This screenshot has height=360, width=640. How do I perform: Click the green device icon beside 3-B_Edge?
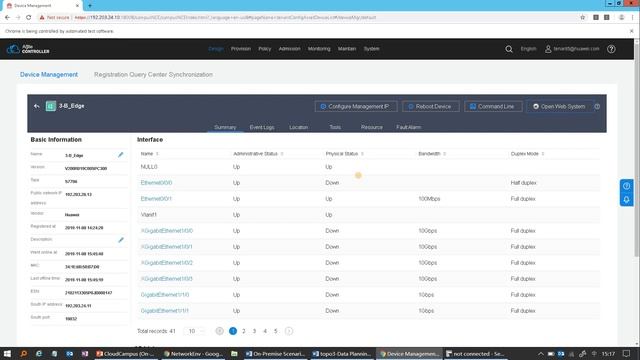pos(51,106)
